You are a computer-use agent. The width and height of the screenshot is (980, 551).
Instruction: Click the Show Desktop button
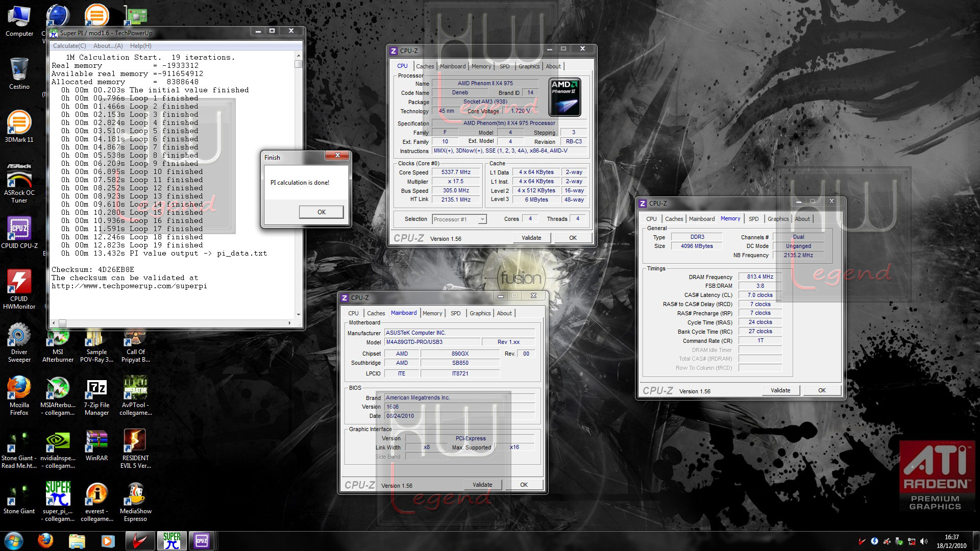tap(976, 541)
